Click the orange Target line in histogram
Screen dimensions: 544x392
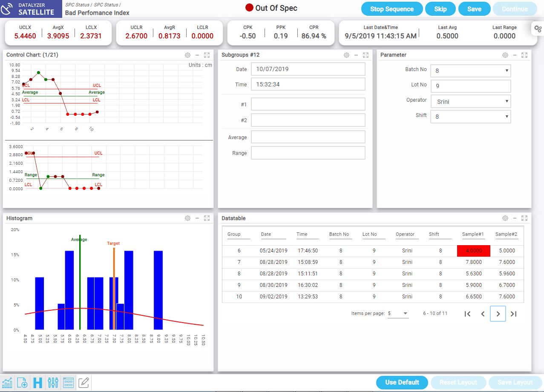(x=114, y=288)
